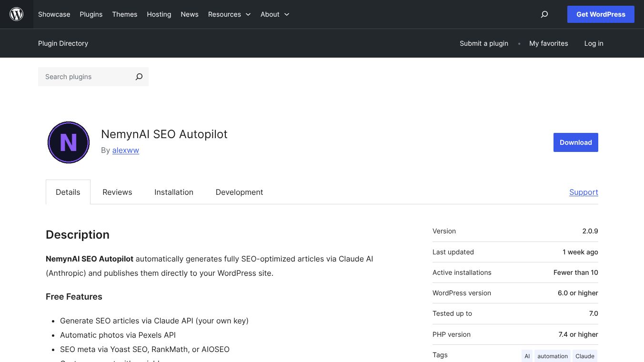Go to the Plugins menu item
The image size is (644, 362).
pos(91,14)
